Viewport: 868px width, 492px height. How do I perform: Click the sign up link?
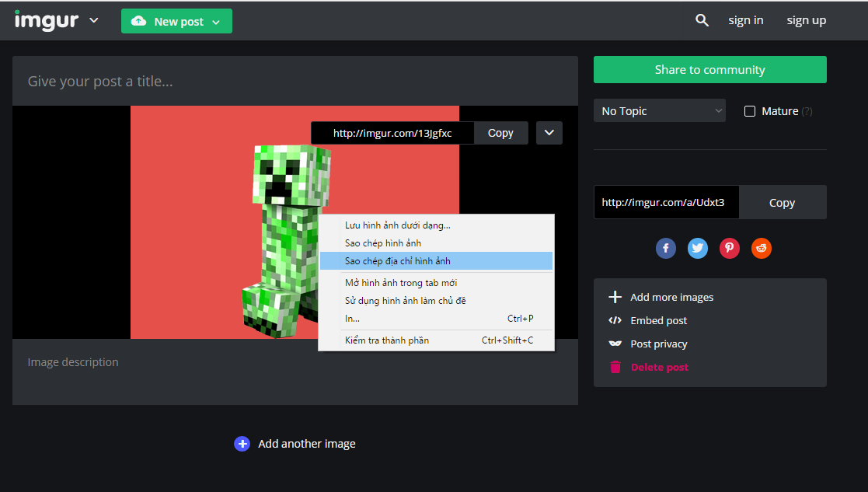[x=806, y=20]
